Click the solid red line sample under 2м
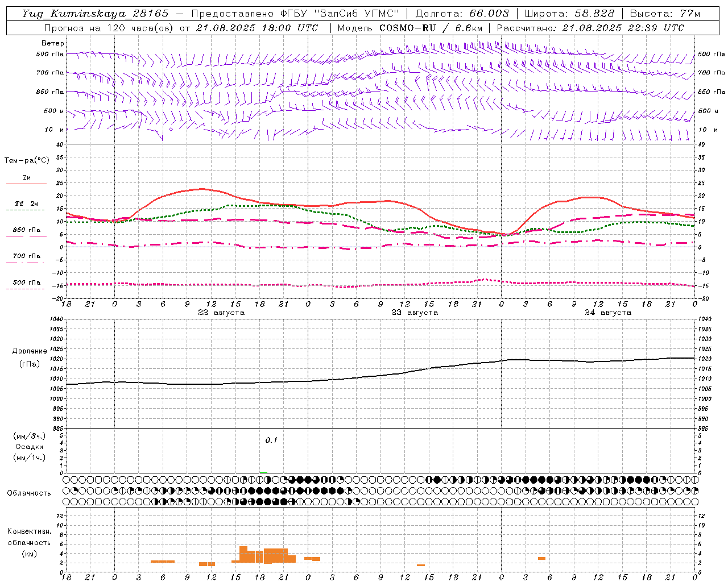The height and width of the screenshot is (582, 728). click(x=26, y=184)
